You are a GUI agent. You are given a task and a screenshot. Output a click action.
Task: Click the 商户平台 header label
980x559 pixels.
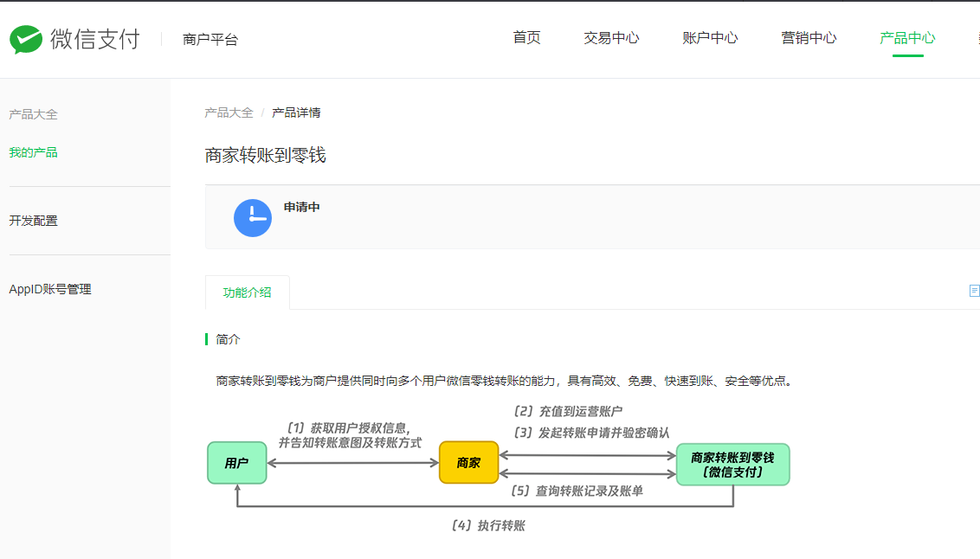pos(210,39)
